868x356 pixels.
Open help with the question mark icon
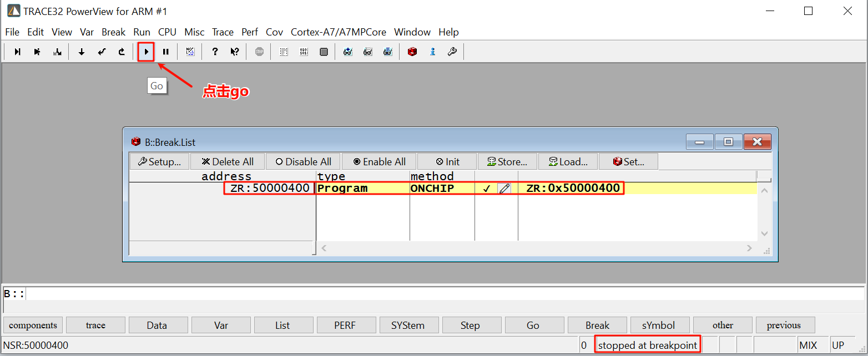215,52
